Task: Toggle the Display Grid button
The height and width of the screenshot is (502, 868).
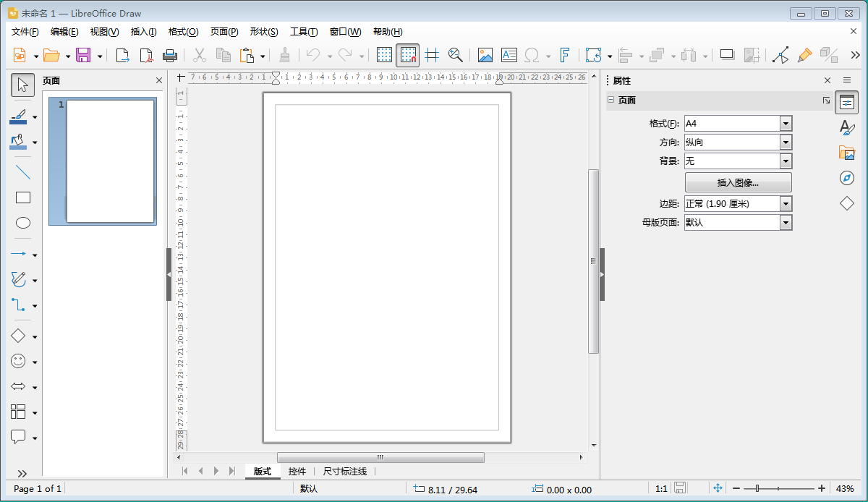Action: click(385, 55)
